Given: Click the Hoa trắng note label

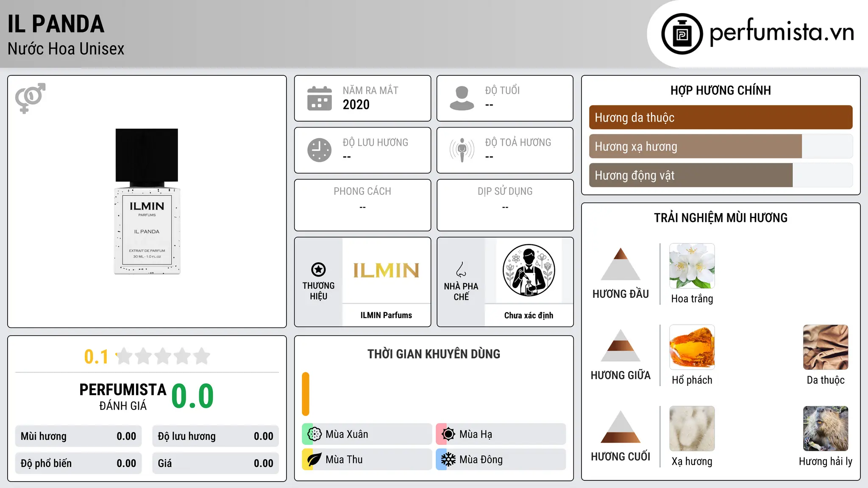Looking at the screenshot, I should (x=692, y=299).
